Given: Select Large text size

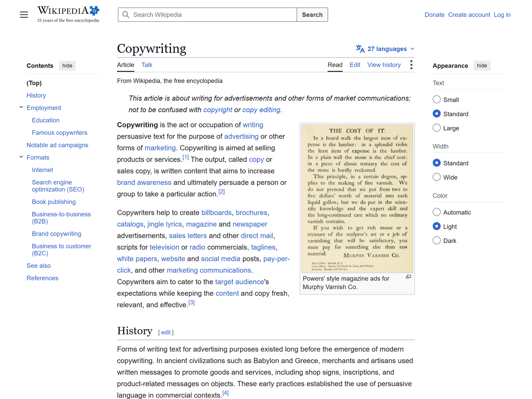Looking at the screenshot, I should (437, 128).
